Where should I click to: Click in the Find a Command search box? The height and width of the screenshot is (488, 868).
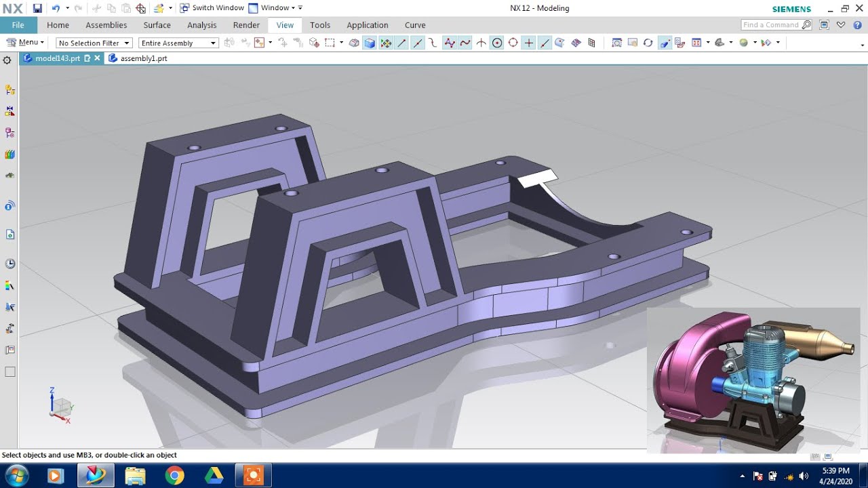(776, 25)
